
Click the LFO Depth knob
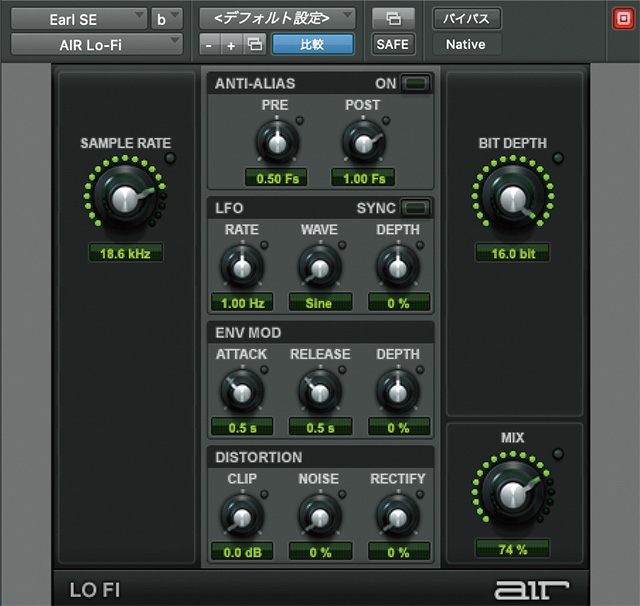[398, 267]
